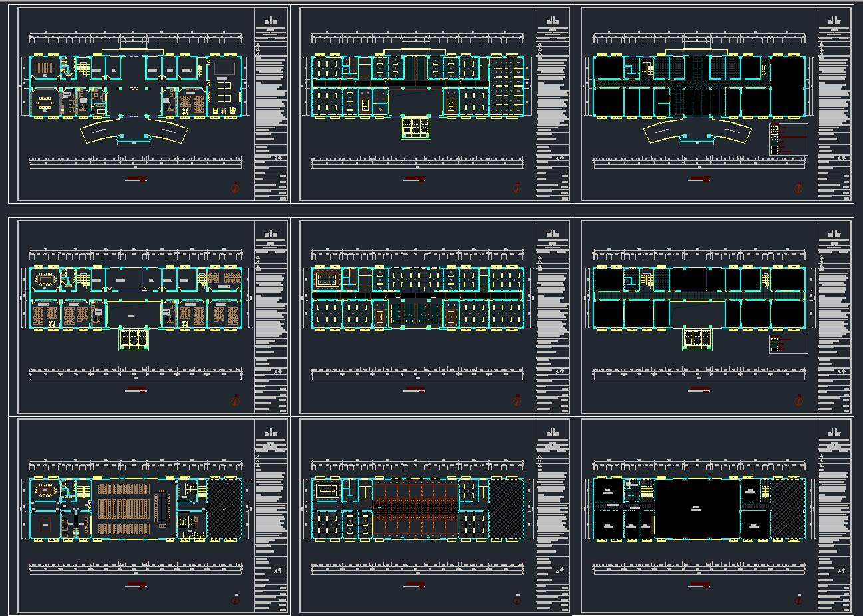The width and height of the screenshot is (863, 616).
Task: Select the floor plan in the center sheet
Action: tap(418, 297)
